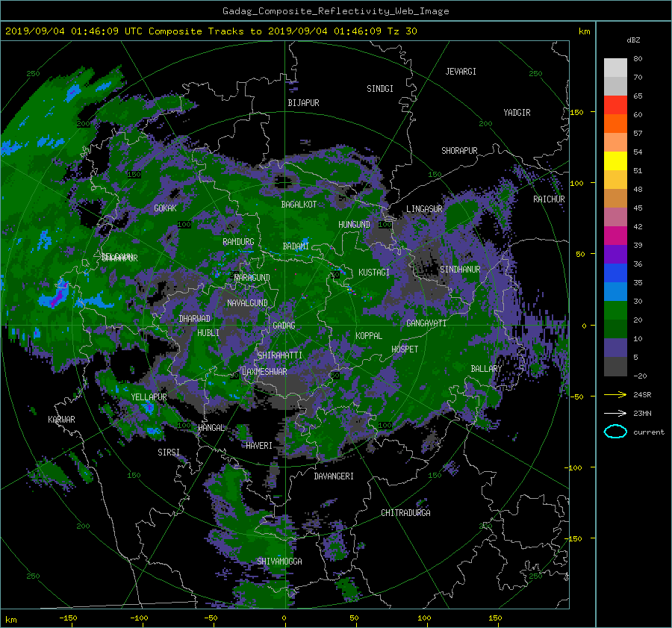Select the YELLAPUR map label

(149, 397)
